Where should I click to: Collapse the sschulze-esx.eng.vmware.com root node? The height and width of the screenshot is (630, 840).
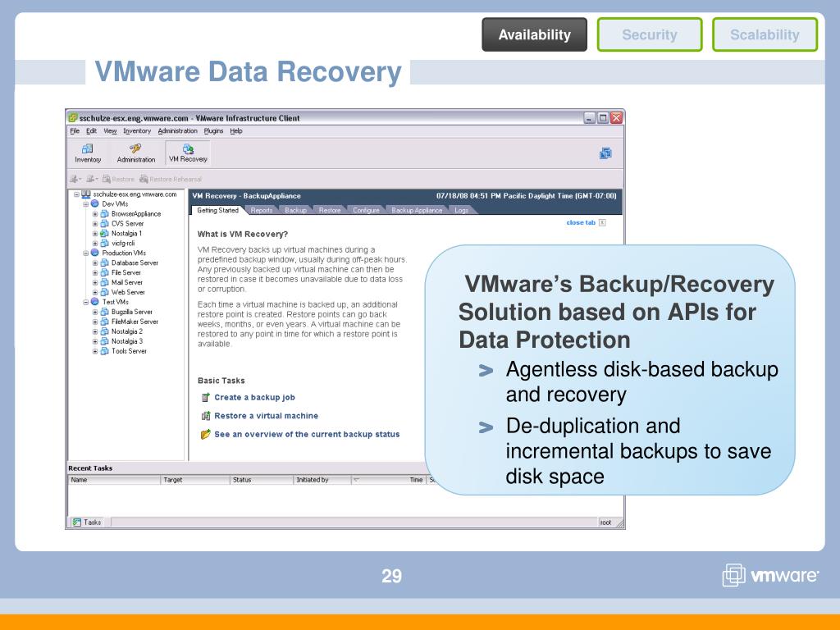point(76,194)
